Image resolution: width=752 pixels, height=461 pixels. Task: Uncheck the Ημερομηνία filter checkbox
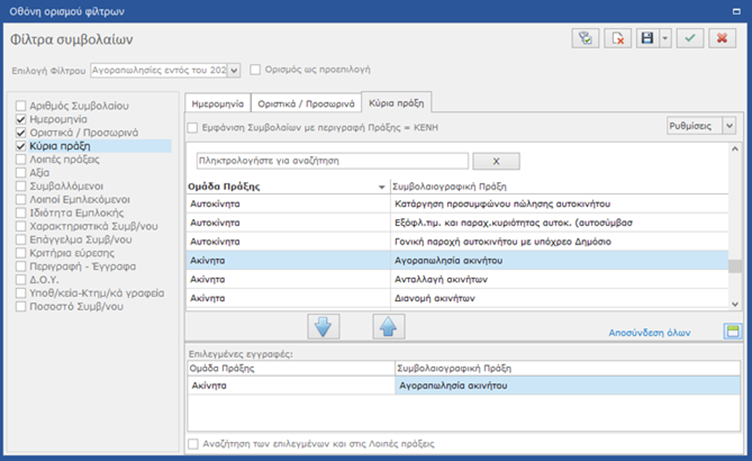coord(21,119)
